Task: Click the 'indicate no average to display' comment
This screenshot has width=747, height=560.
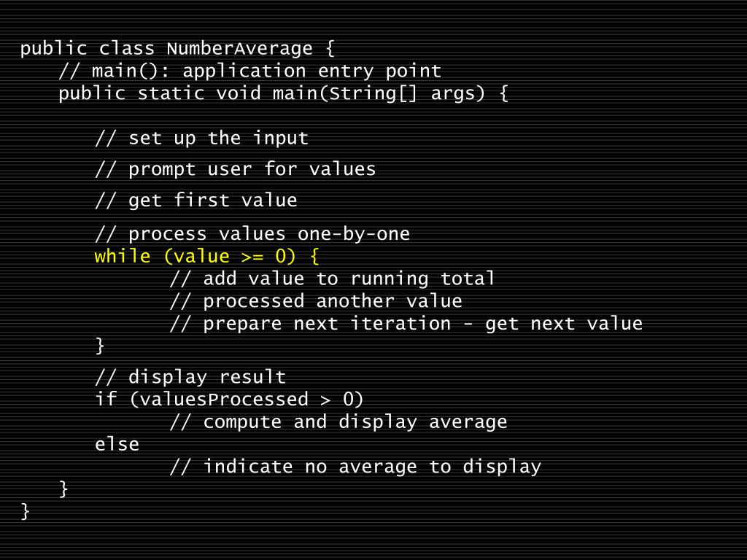Action: coord(355,467)
